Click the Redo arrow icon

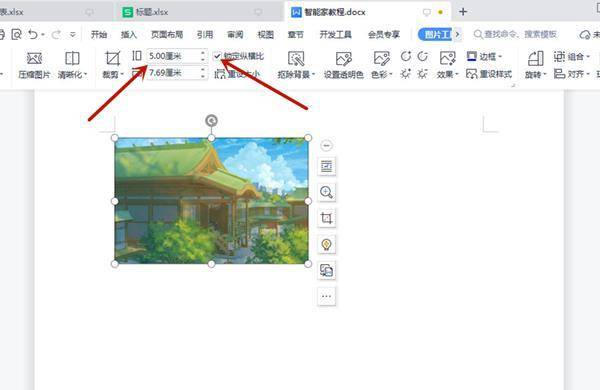click(x=56, y=34)
